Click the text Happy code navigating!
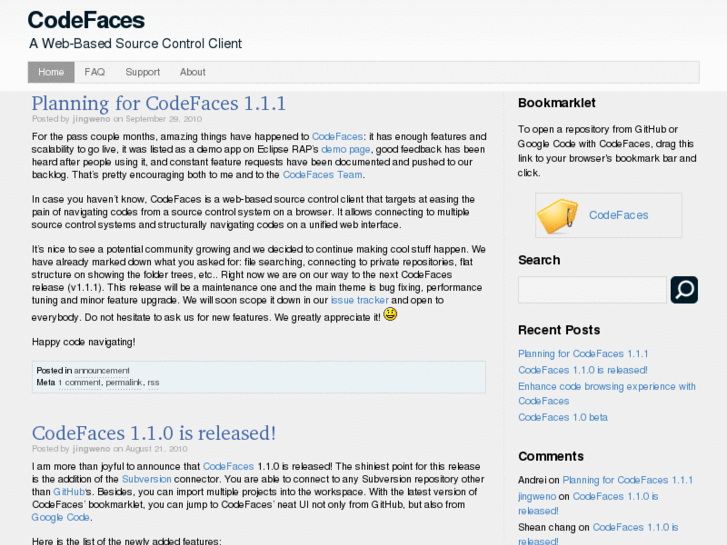Screen dimensions: 727x545 pos(83,342)
